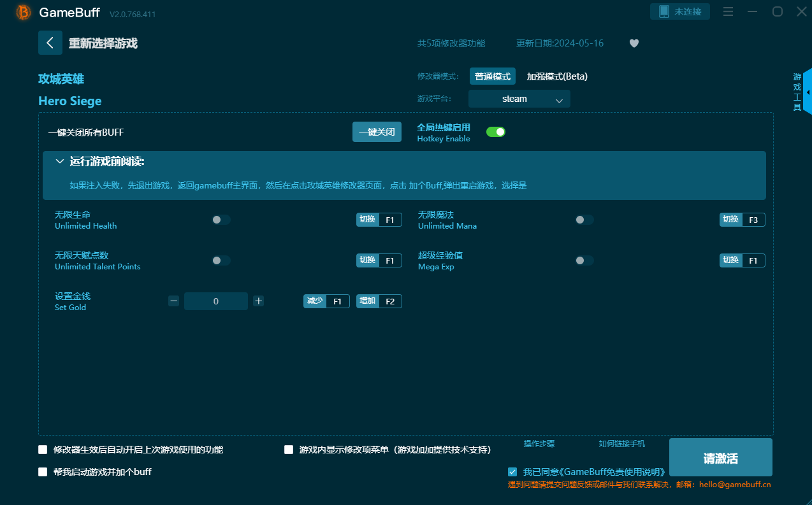This screenshot has height=505, width=812.
Task: Open the hamburger menu
Action: pos(728,11)
